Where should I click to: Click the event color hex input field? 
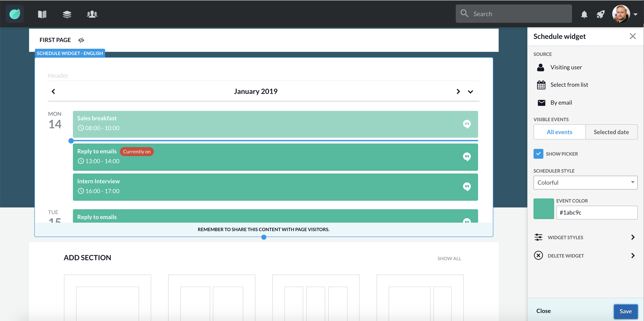597,213
